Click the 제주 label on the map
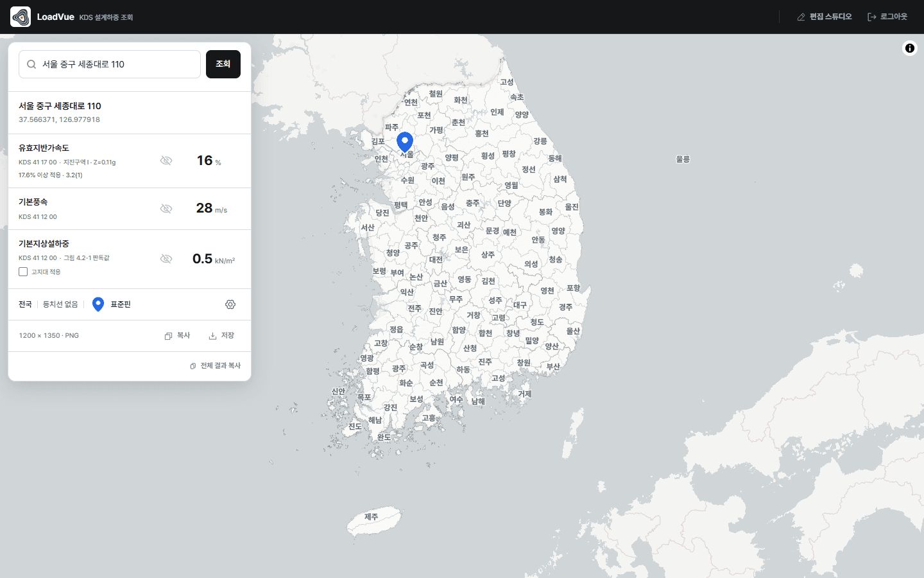 tap(372, 517)
